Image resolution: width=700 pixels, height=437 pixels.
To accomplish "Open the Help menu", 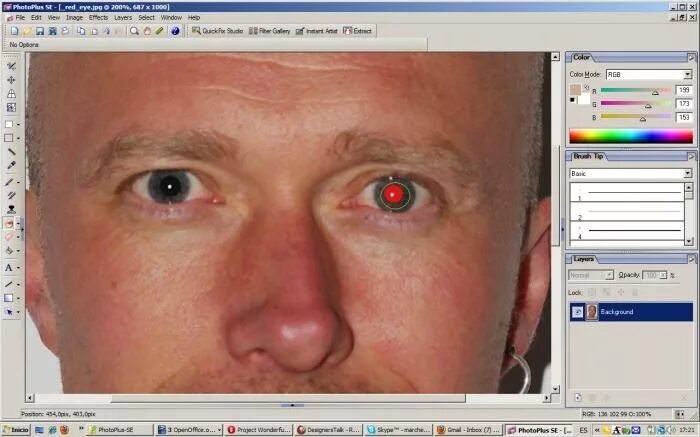I will [x=194, y=17].
